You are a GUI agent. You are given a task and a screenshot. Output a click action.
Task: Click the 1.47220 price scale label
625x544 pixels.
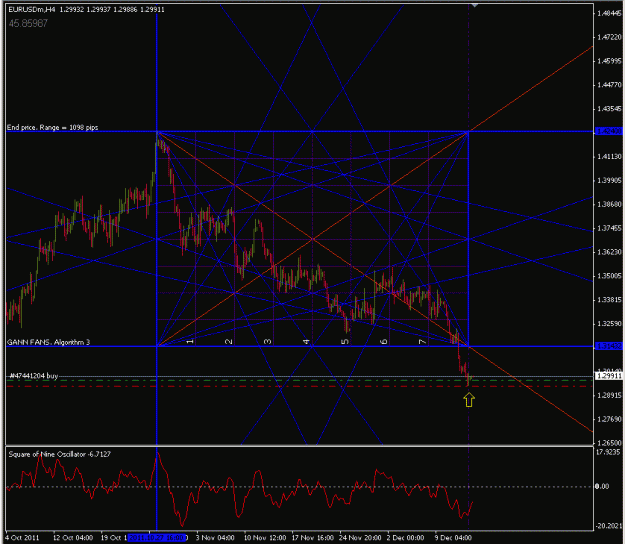click(x=609, y=37)
